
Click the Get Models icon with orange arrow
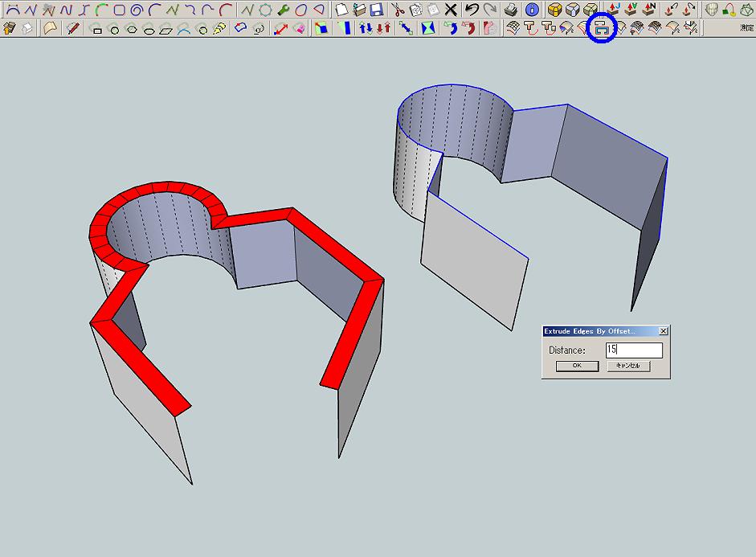coord(10,28)
